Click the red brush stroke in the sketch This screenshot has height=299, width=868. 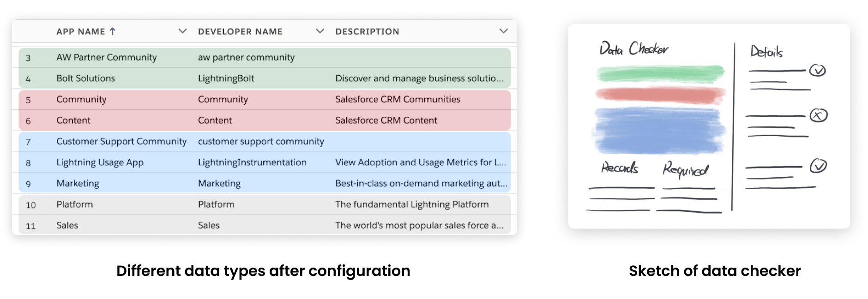pyautogui.click(x=660, y=95)
